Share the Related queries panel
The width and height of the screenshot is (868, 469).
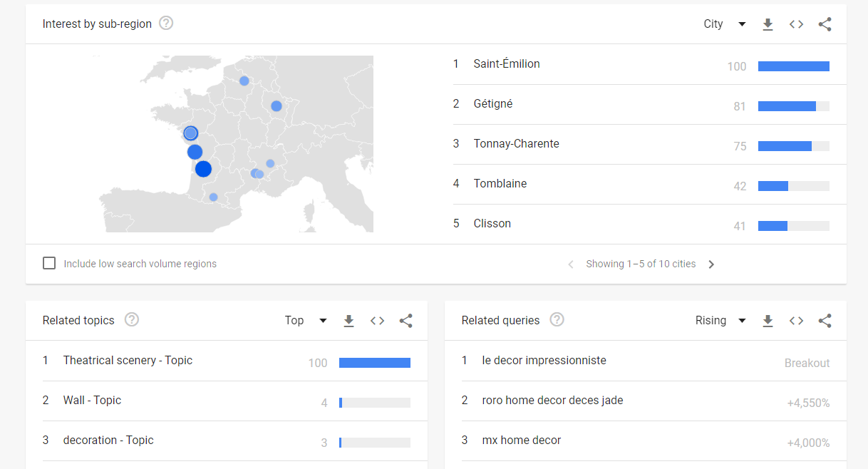825,321
